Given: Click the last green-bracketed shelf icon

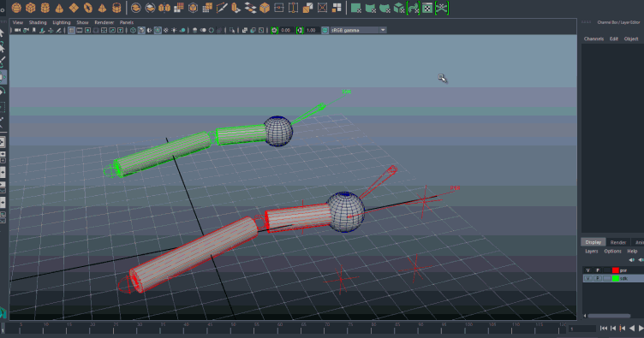Looking at the screenshot, I should 442,8.
